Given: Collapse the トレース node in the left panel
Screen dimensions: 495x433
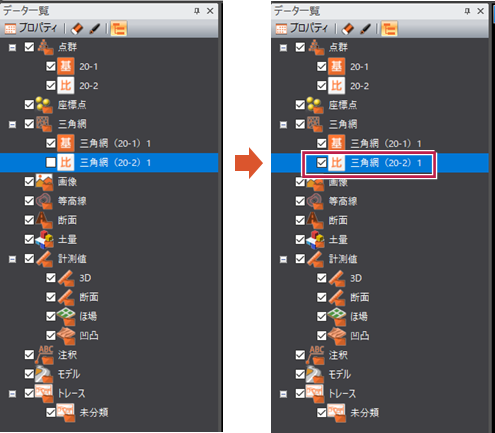Looking at the screenshot, I should [x=12, y=394].
